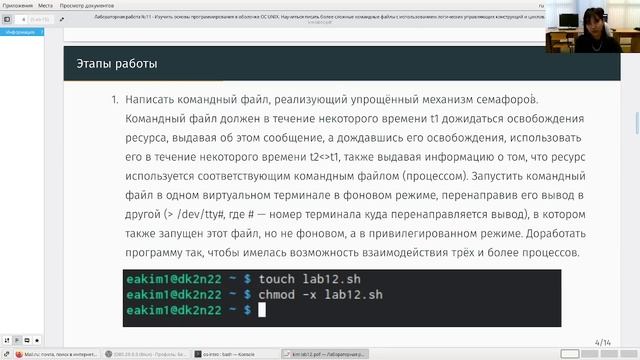640x360 pixels.
Task: Switch to os-intro bash Konsole window
Action: [x=236, y=354]
